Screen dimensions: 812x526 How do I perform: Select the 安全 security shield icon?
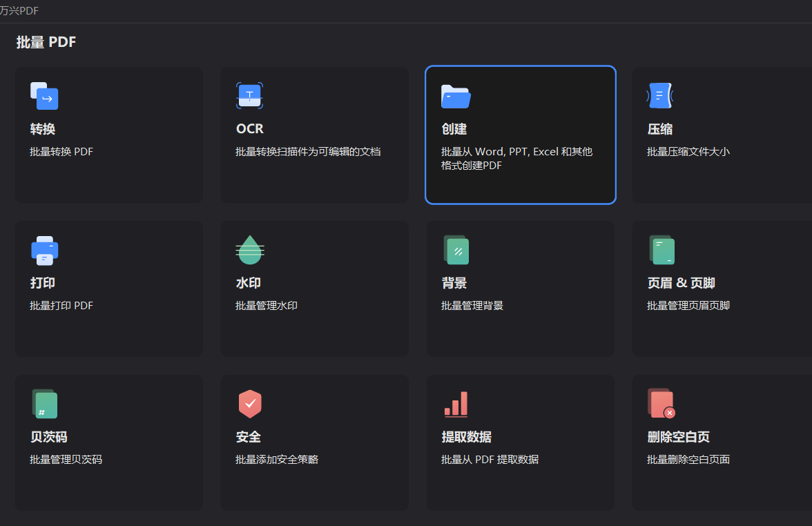pyautogui.click(x=249, y=404)
